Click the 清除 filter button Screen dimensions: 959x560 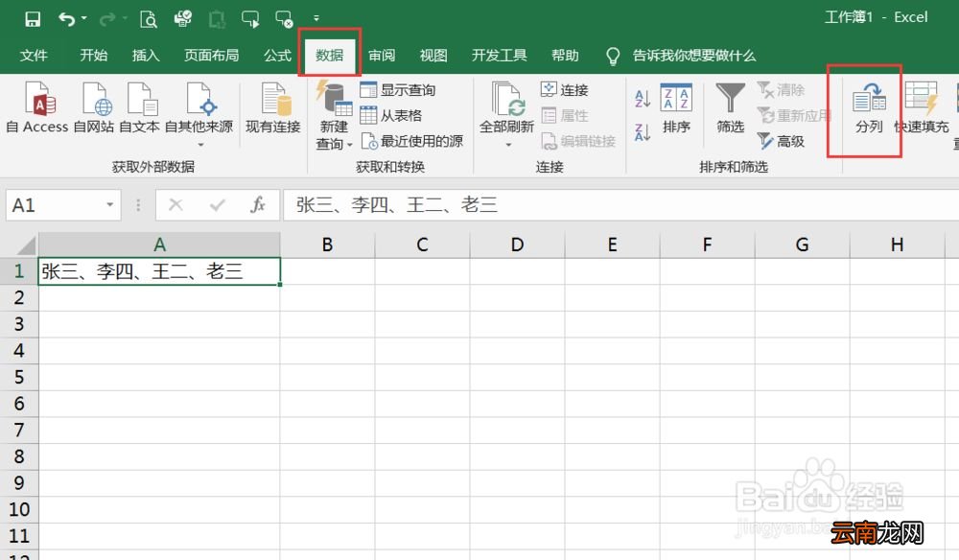[781, 90]
